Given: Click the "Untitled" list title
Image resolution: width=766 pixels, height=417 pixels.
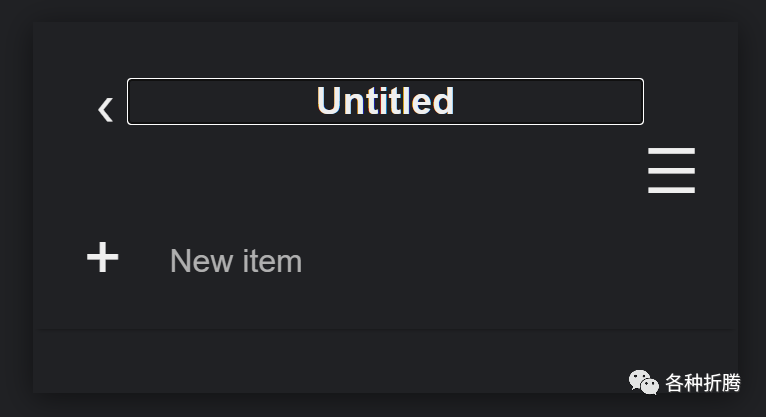Looking at the screenshot, I should coord(385,102).
